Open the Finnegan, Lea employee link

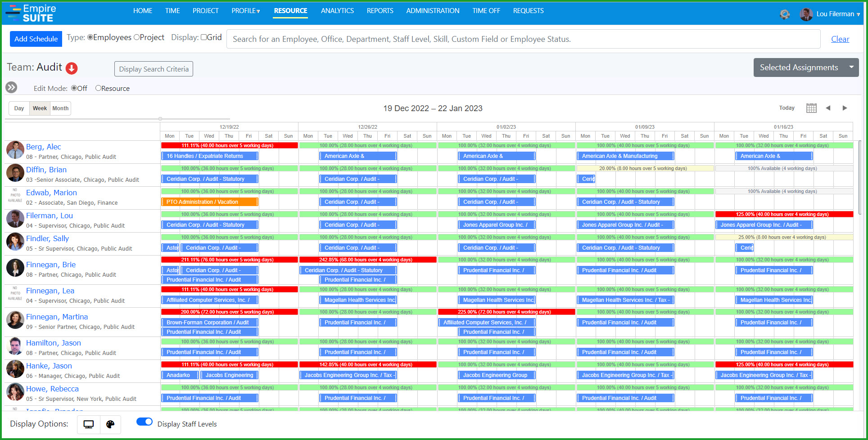click(x=50, y=291)
